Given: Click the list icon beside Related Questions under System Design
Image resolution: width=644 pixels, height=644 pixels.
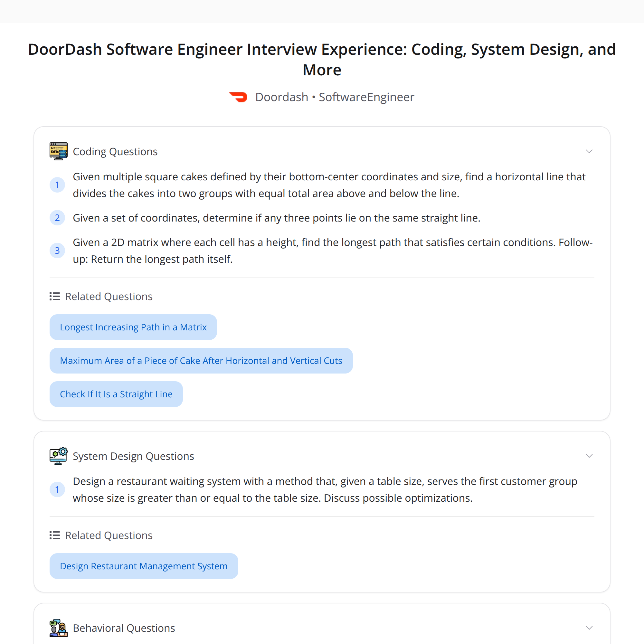Looking at the screenshot, I should pyautogui.click(x=55, y=535).
